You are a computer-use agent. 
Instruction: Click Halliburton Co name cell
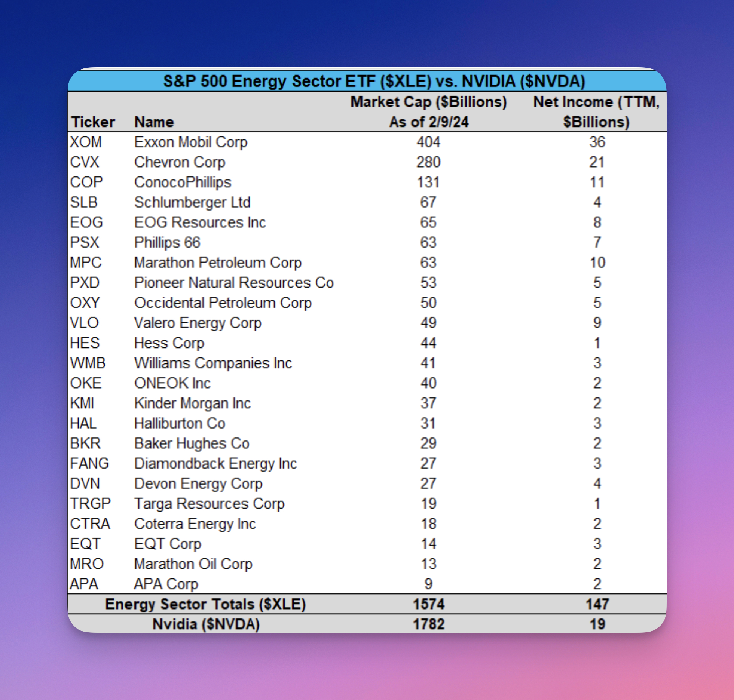(180, 424)
